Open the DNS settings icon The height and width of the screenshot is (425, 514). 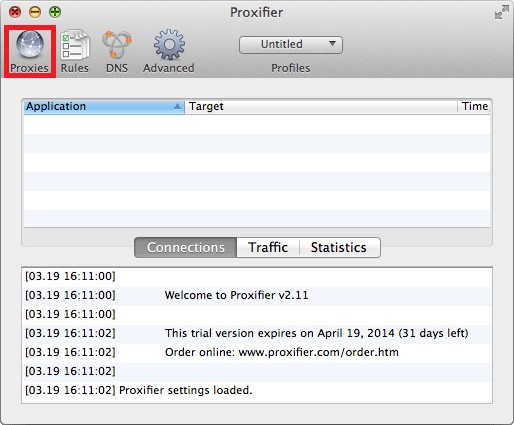(117, 45)
